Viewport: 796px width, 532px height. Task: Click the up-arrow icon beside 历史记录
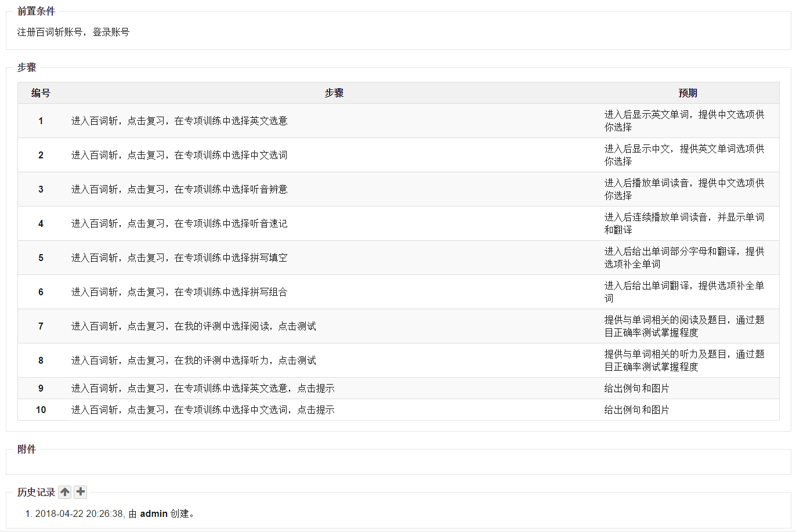(65, 492)
